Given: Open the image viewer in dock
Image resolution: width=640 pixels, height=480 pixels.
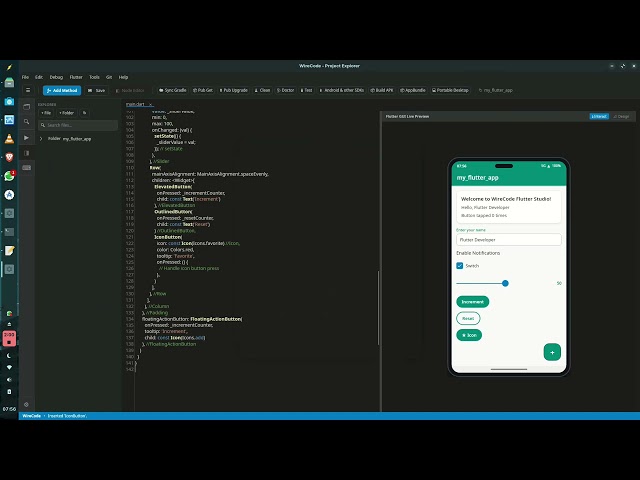Looking at the screenshot, I should [x=9, y=120].
